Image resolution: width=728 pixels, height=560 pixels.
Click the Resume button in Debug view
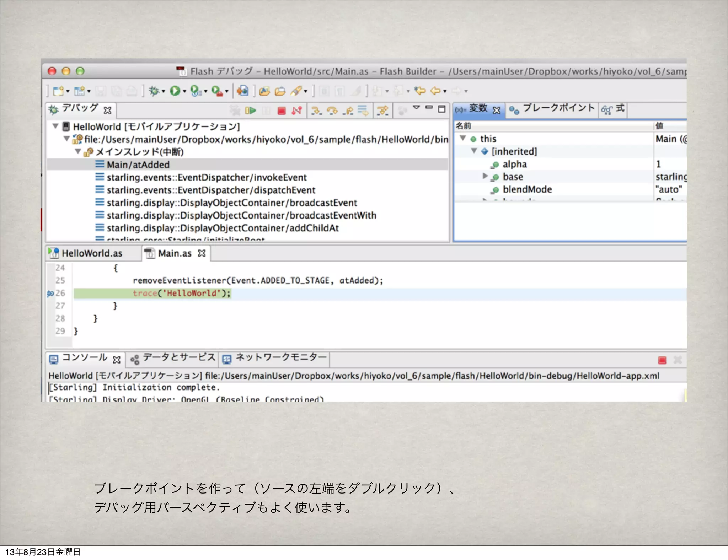251,111
